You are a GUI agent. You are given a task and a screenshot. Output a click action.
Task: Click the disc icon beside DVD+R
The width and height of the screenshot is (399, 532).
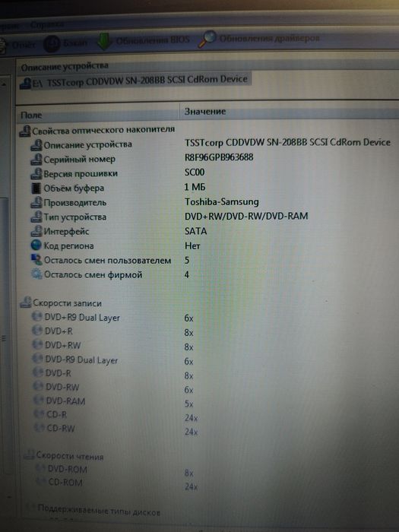36,330
